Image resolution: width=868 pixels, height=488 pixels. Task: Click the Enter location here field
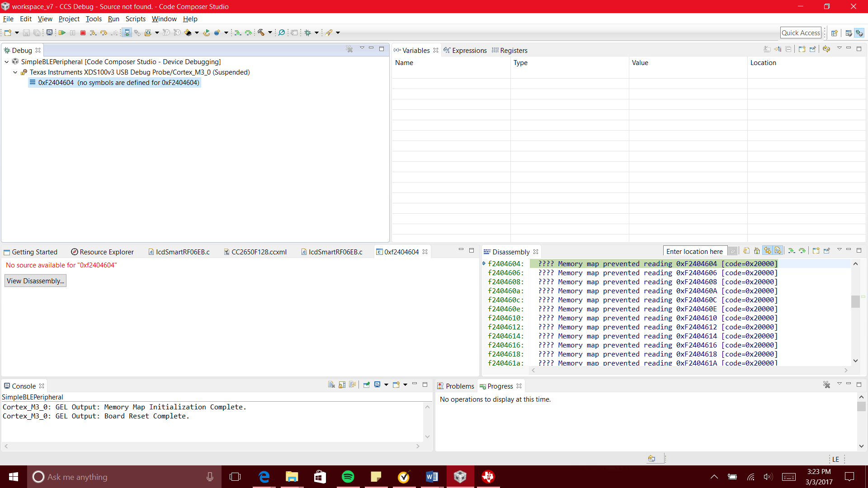pyautogui.click(x=694, y=252)
